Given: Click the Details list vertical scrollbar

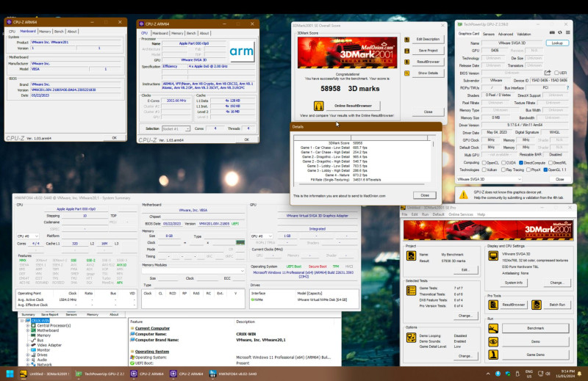Looking at the screenshot, I should (x=433, y=159).
